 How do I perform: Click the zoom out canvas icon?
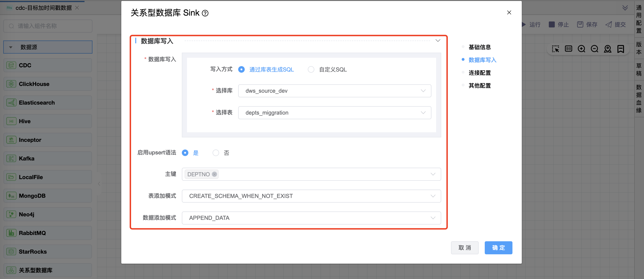tap(594, 49)
